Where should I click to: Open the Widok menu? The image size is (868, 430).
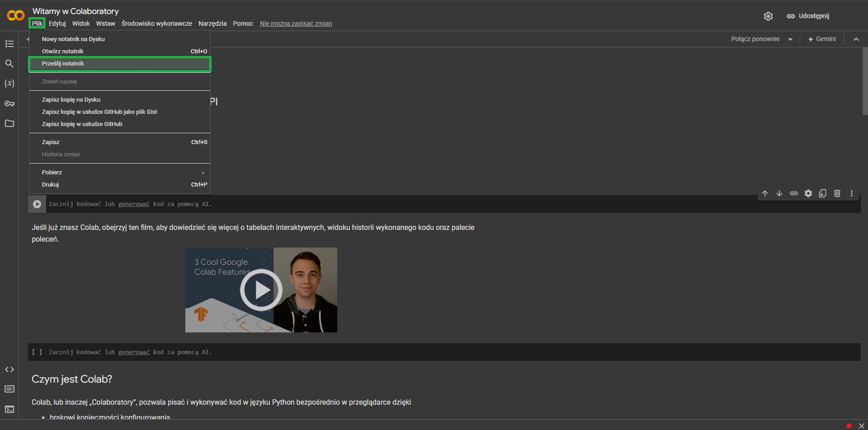81,23
